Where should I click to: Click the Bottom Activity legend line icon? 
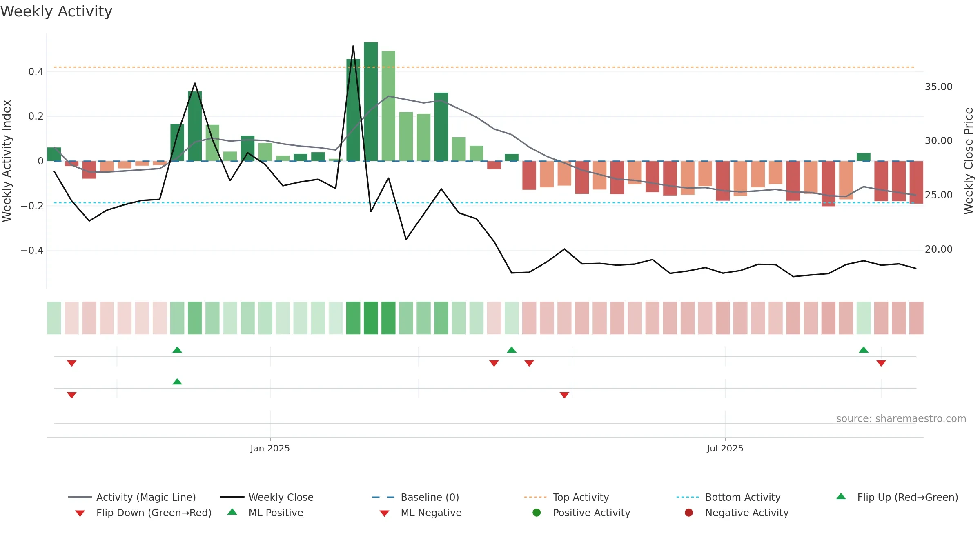687,497
